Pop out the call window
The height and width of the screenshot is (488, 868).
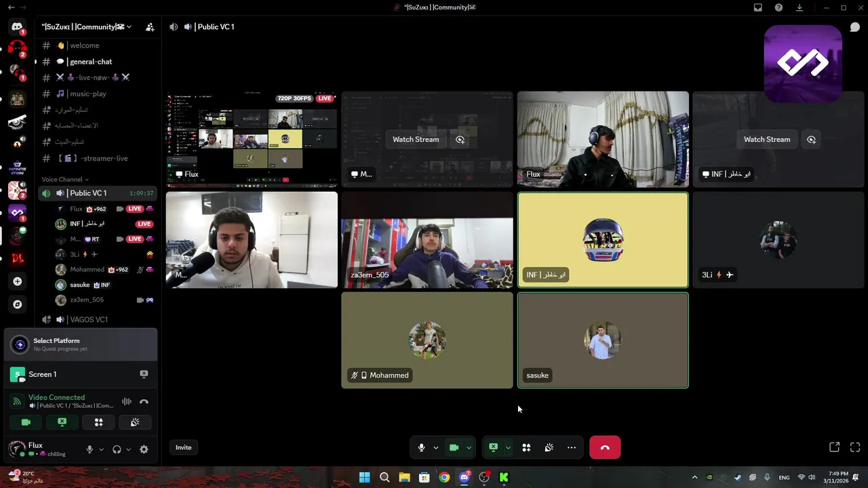[x=835, y=447]
